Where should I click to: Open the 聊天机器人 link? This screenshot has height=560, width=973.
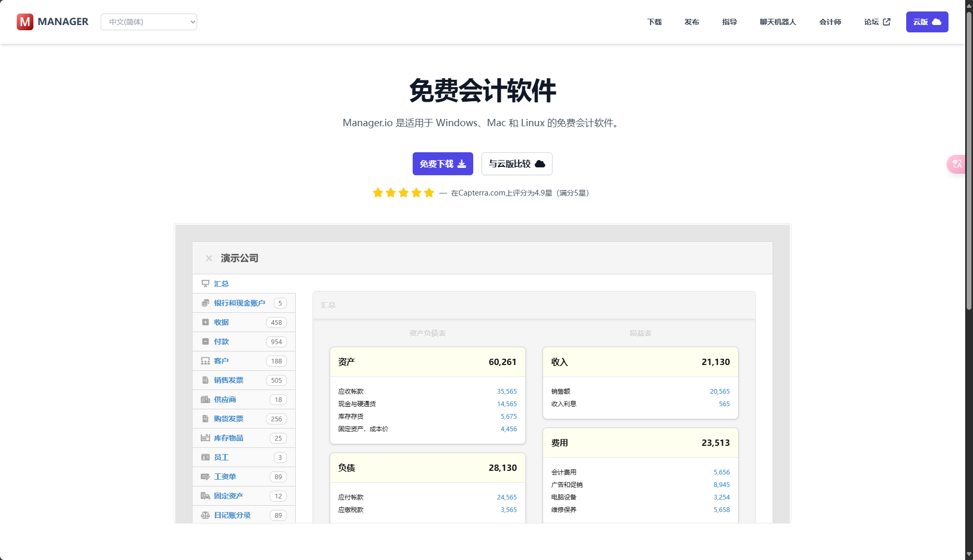(x=777, y=22)
